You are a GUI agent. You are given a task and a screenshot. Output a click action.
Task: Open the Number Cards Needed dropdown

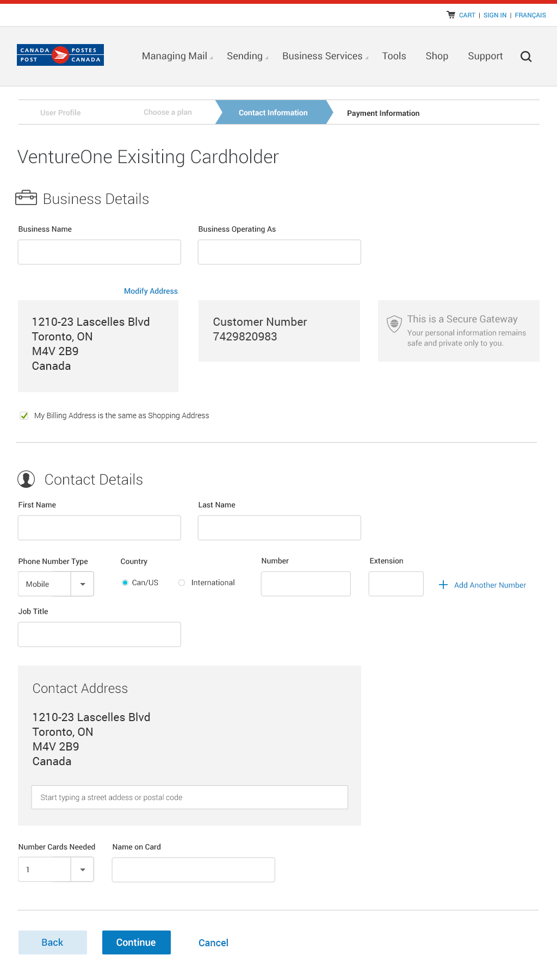pyautogui.click(x=56, y=869)
